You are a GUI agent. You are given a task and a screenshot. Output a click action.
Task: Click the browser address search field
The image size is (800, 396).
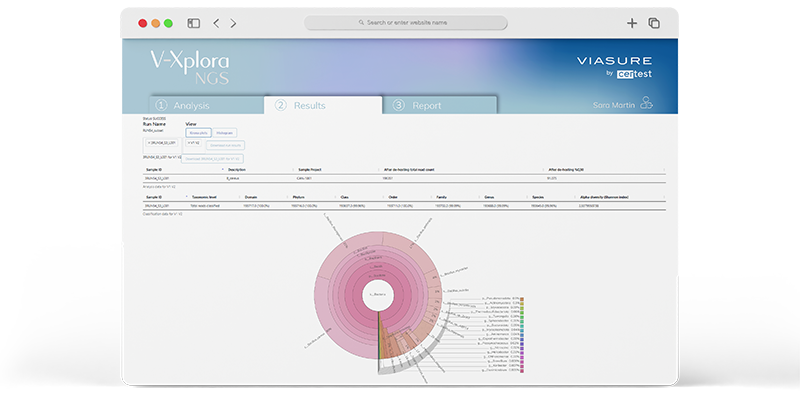point(406,23)
